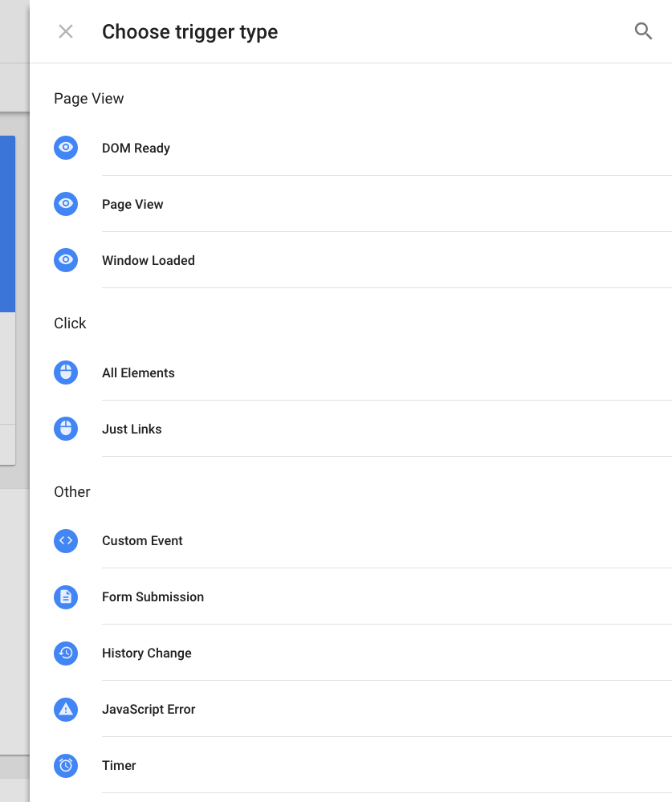Open search for trigger types
The width and height of the screenshot is (672, 802).
[x=643, y=31]
